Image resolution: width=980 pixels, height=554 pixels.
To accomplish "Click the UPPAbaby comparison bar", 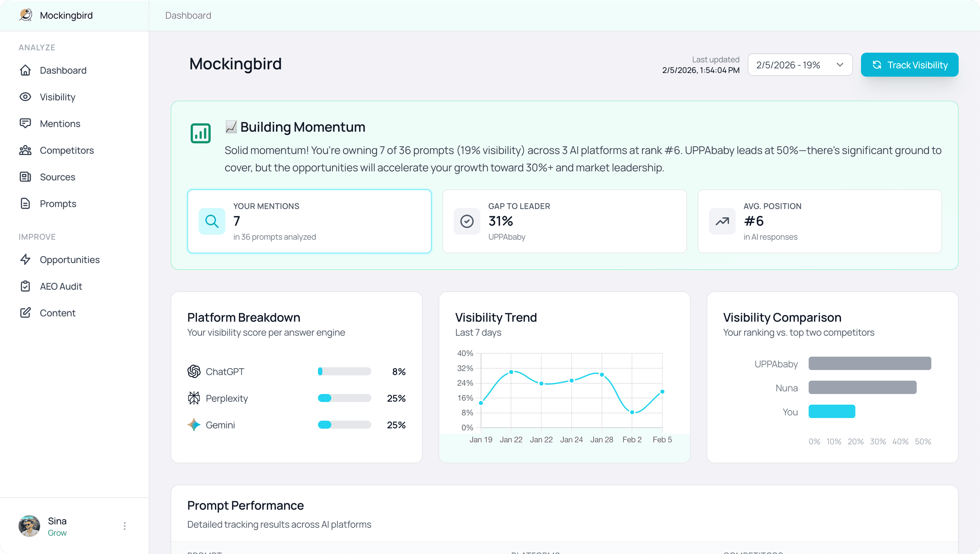I will click(x=869, y=363).
